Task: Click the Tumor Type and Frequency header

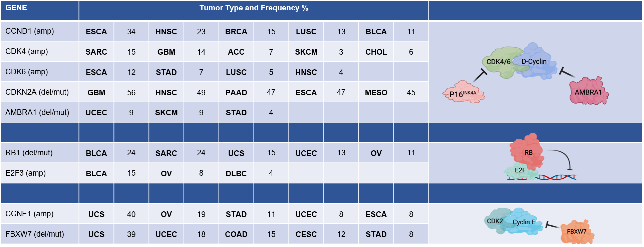Action: 254,8
